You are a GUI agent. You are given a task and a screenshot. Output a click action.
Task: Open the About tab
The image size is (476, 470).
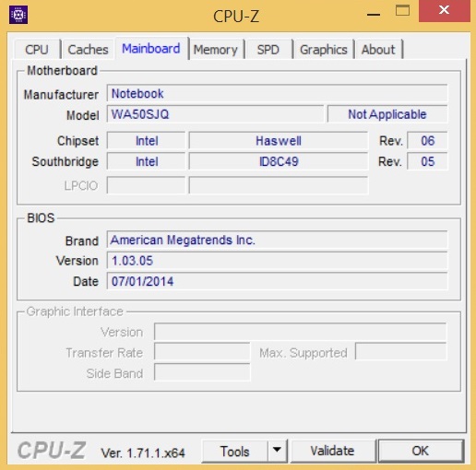click(378, 50)
